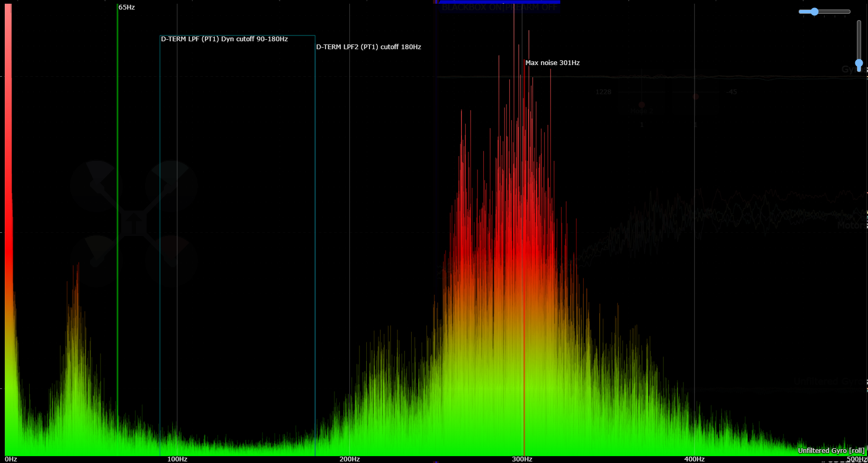Viewport: 868px width, 463px height.
Task: Click the D-TERM LPF Dyn cutoff 90-180Hz label
Action: coord(224,39)
